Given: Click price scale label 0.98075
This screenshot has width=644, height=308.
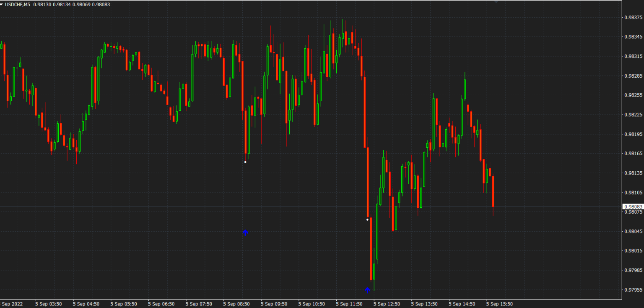Looking at the screenshot, I should 633,212.
